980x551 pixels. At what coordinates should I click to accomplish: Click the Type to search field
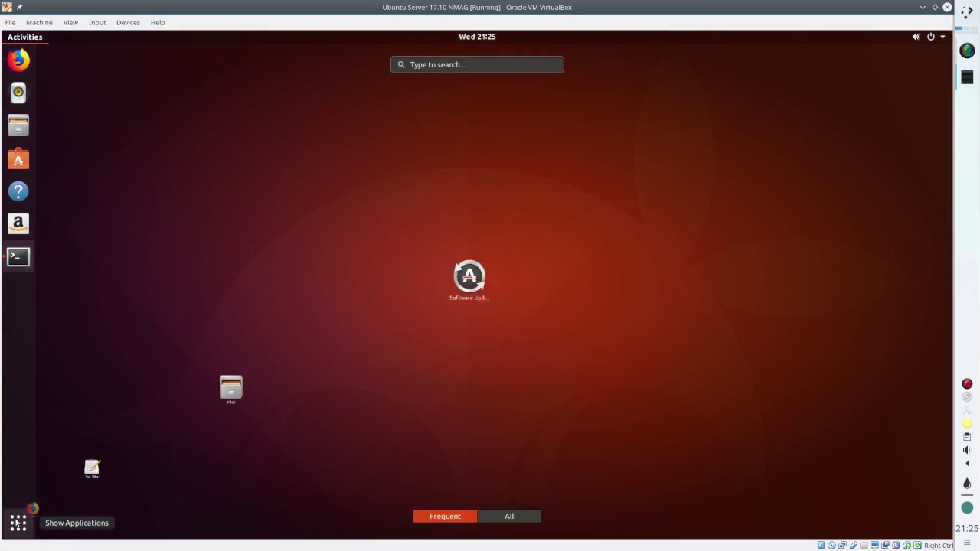(477, 64)
